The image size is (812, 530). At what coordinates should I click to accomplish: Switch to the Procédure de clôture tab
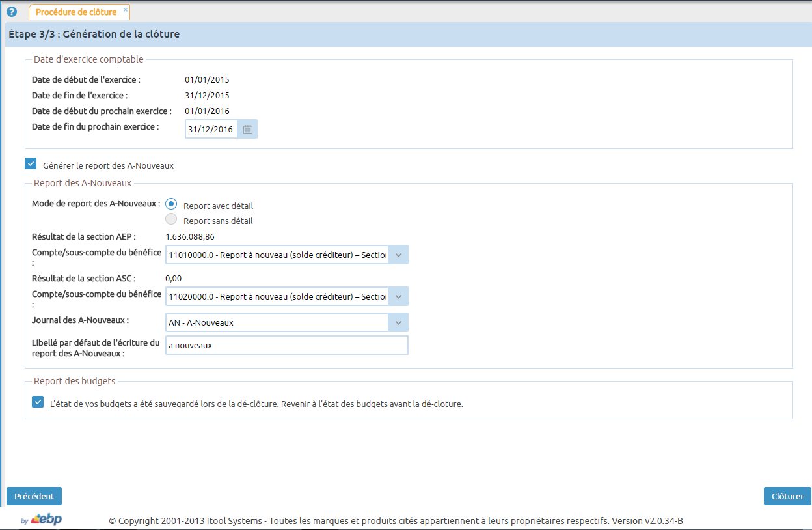pos(76,12)
